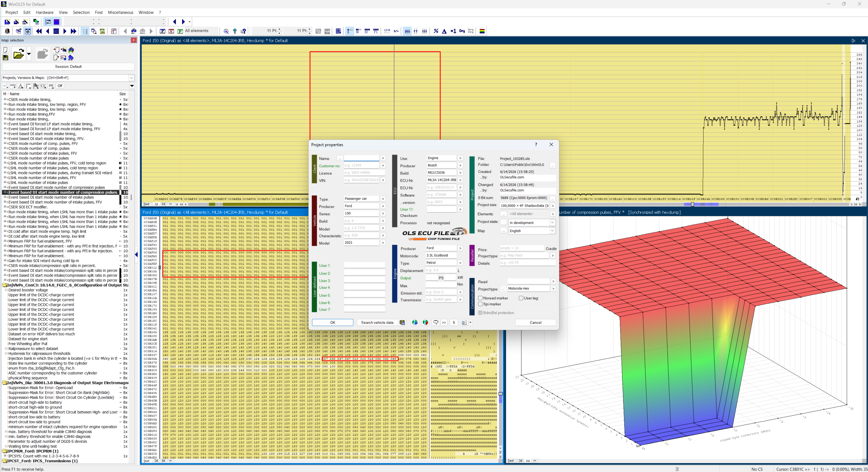The height and width of the screenshot is (472, 868).
Task: Toggle the 8-bit display mode button
Action: (x=350, y=31)
